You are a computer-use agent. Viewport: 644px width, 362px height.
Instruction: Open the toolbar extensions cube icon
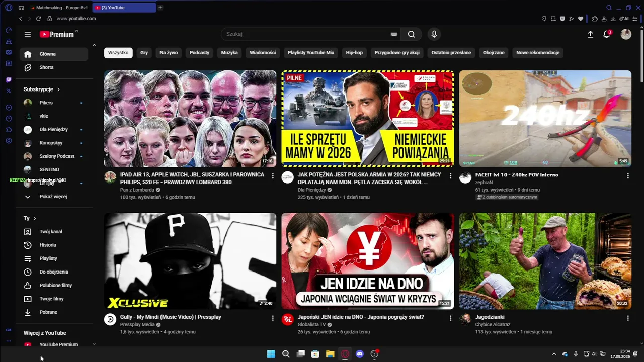[595, 19]
